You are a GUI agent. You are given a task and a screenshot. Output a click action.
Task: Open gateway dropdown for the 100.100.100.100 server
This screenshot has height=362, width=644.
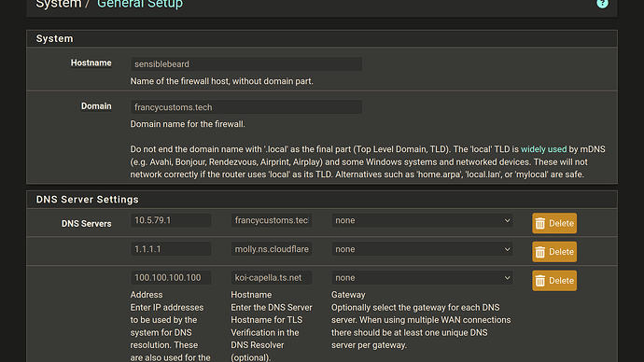click(x=422, y=278)
